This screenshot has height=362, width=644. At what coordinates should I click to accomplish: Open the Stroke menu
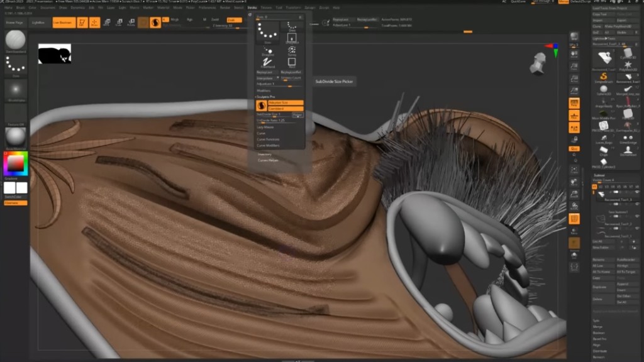point(252,8)
